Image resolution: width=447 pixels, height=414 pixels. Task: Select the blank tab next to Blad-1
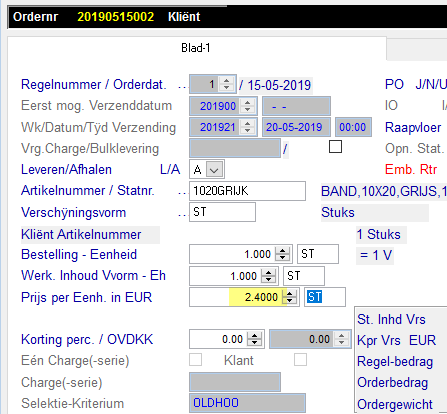coord(417,50)
